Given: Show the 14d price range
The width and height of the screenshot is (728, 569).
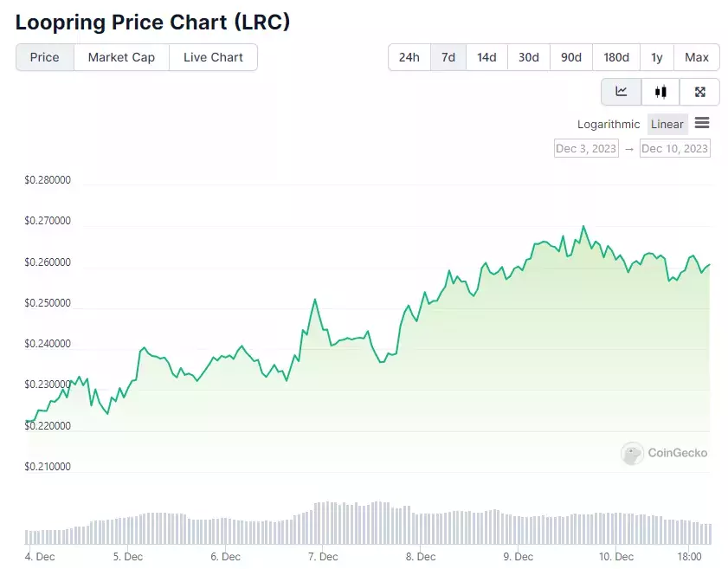Looking at the screenshot, I should click(486, 57).
